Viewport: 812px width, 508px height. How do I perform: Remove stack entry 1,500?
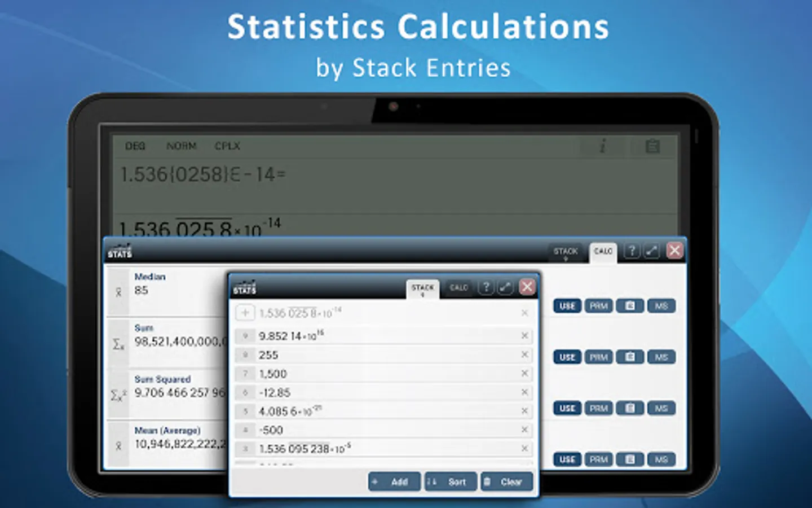(524, 373)
